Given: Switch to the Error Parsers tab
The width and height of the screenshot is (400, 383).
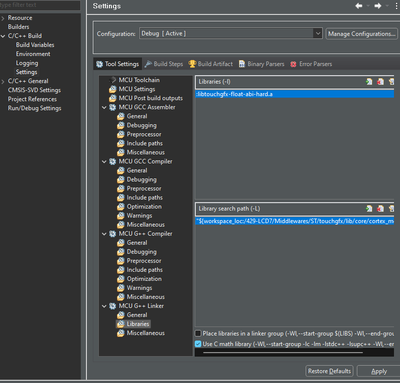Looking at the screenshot, I should (311, 64).
